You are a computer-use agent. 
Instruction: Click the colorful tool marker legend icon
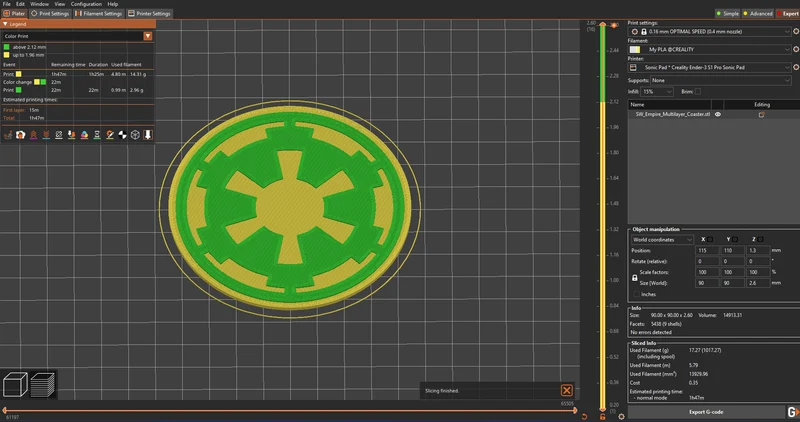pos(84,135)
